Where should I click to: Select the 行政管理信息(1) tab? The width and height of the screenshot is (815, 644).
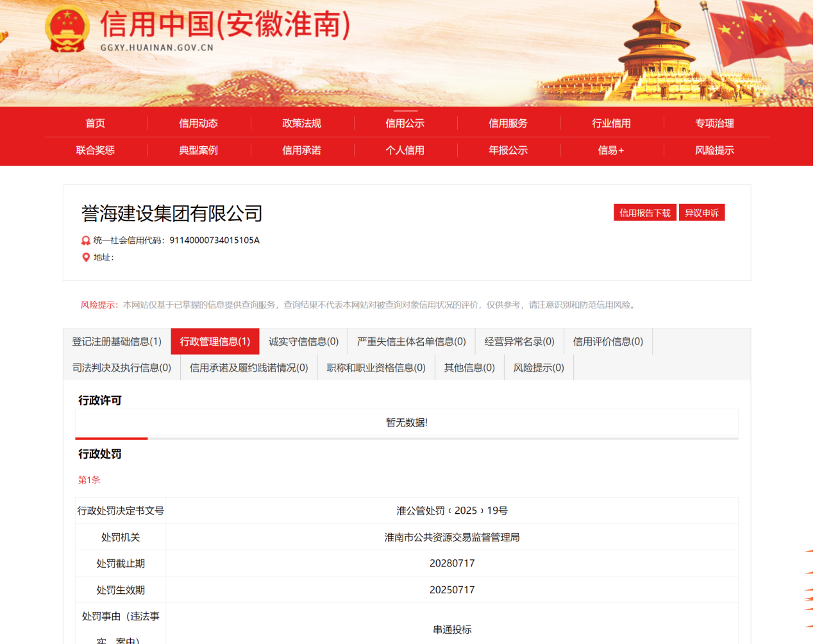[x=215, y=341]
